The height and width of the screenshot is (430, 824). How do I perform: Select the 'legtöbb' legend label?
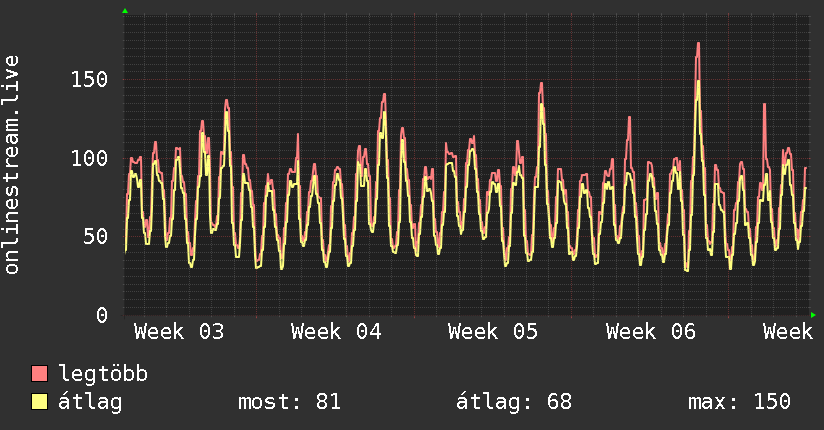pyautogui.click(x=103, y=373)
